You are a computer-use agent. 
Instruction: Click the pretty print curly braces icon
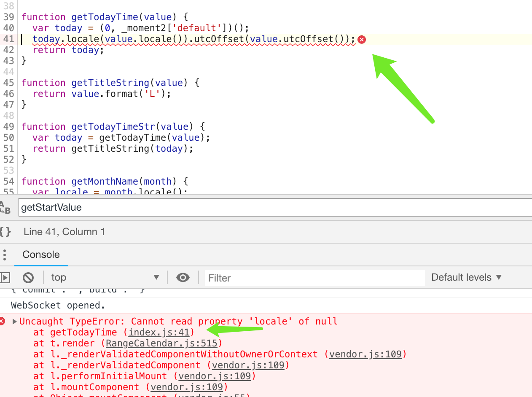click(x=5, y=232)
